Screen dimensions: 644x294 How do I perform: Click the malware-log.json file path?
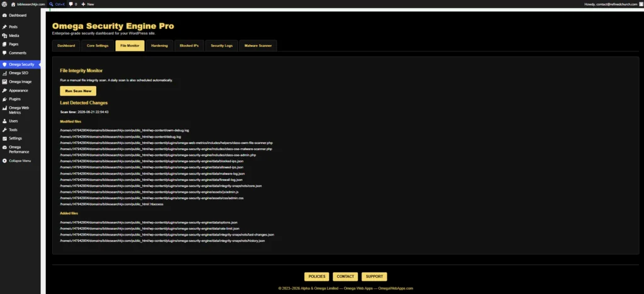152,173
